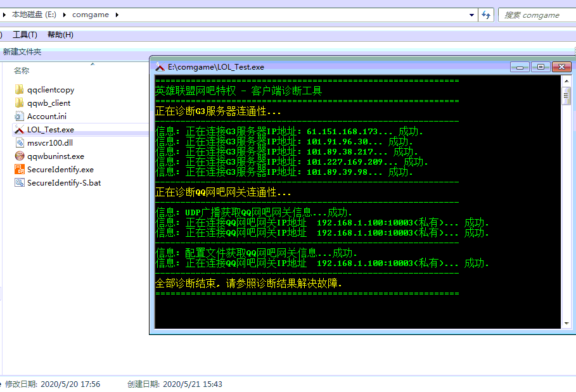This screenshot has height=392, width=576.
Task: Select the qqclientcopy folder name
Action: coord(51,90)
